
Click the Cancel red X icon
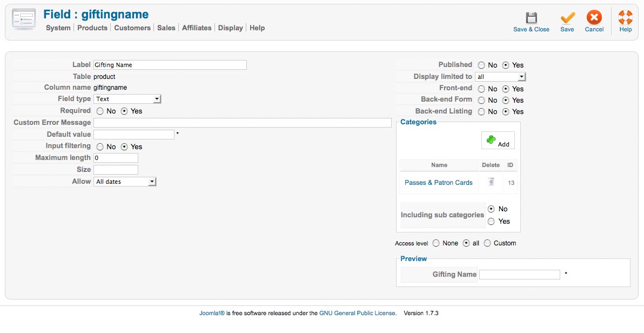(x=594, y=18)
